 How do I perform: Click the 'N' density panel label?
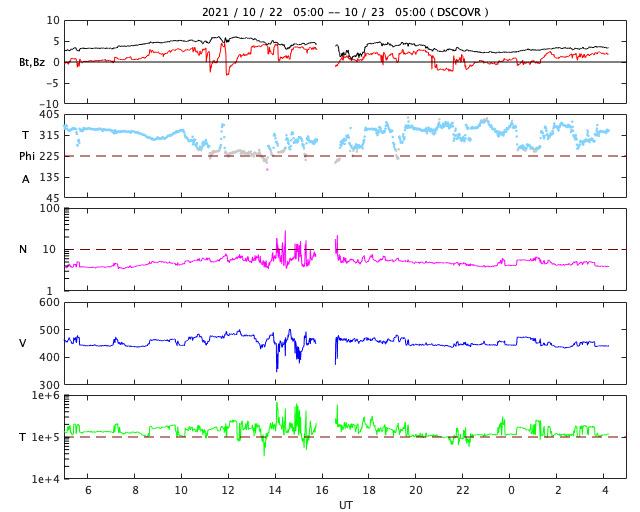tap(23, 249)
